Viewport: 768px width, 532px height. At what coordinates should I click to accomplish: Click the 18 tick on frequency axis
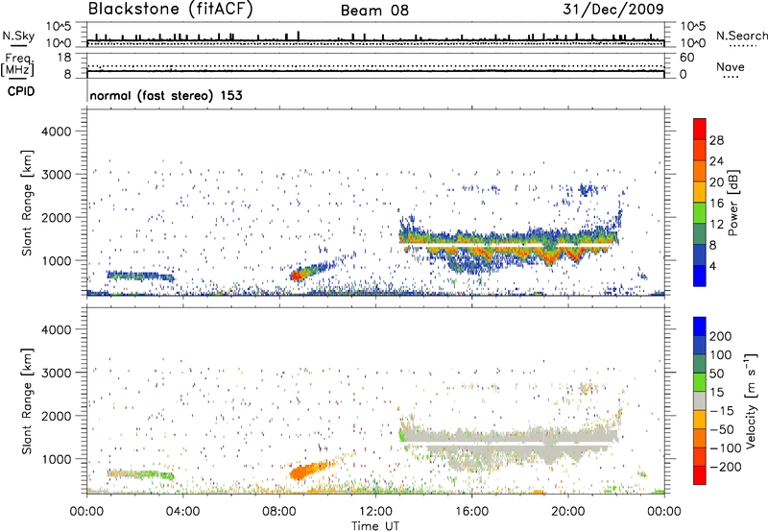pyautogui.click(x=64, y=58)
